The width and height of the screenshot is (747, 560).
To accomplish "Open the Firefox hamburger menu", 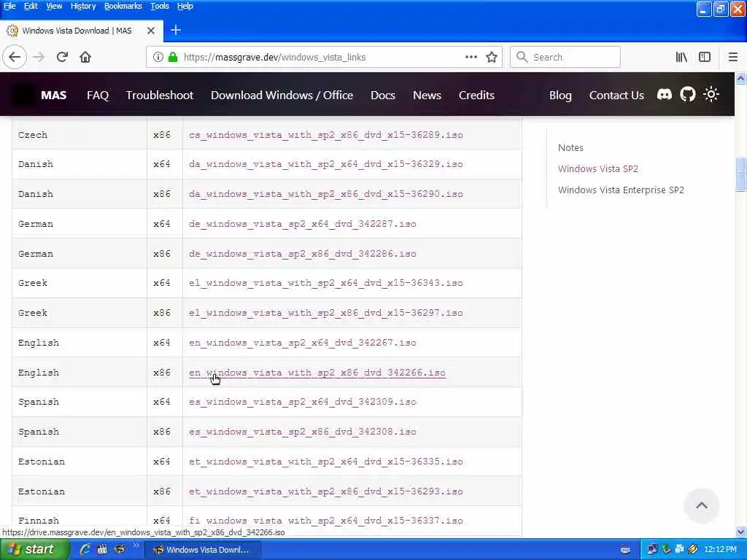I will pos(733,57).
